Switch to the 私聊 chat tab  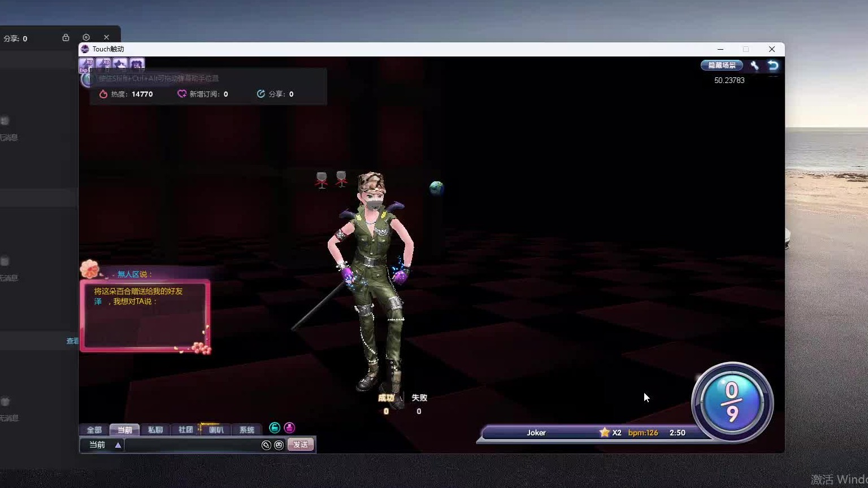(155, 430)
